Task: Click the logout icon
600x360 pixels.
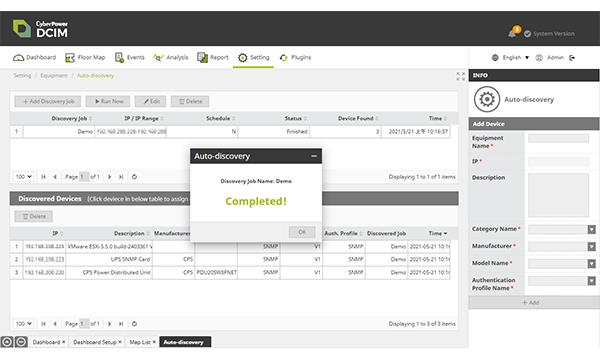Action: click(572, 58)
